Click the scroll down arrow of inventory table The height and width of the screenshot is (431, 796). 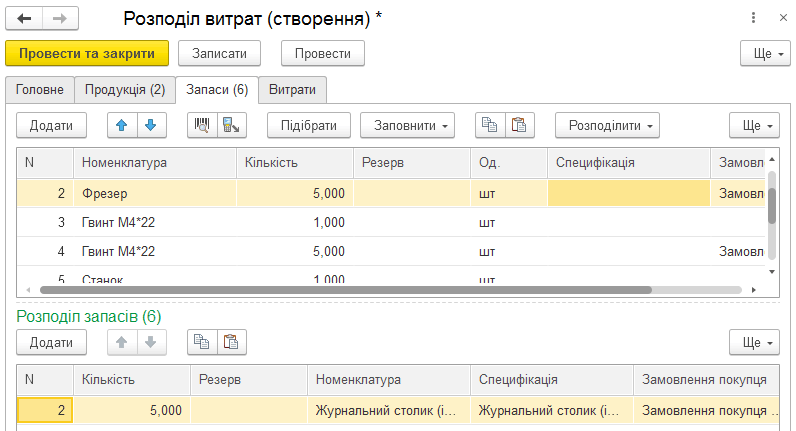(772, 272)
